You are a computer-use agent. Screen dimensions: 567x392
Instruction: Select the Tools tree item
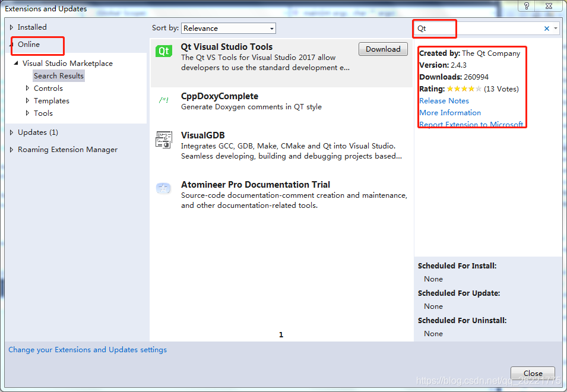pyautogui.click(x=43, y=113)
